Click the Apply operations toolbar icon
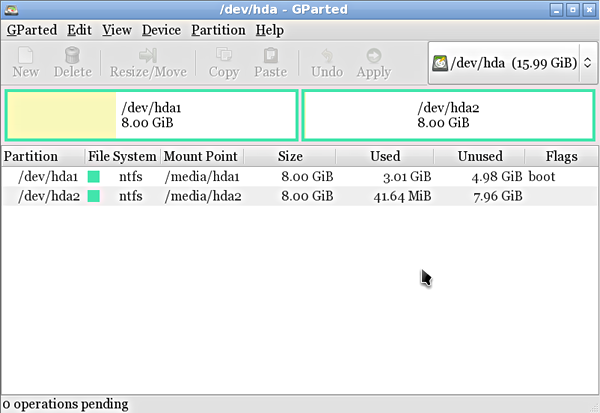Image resolution: width=600 pixels, height=413 pixels. tap(373, 56)
